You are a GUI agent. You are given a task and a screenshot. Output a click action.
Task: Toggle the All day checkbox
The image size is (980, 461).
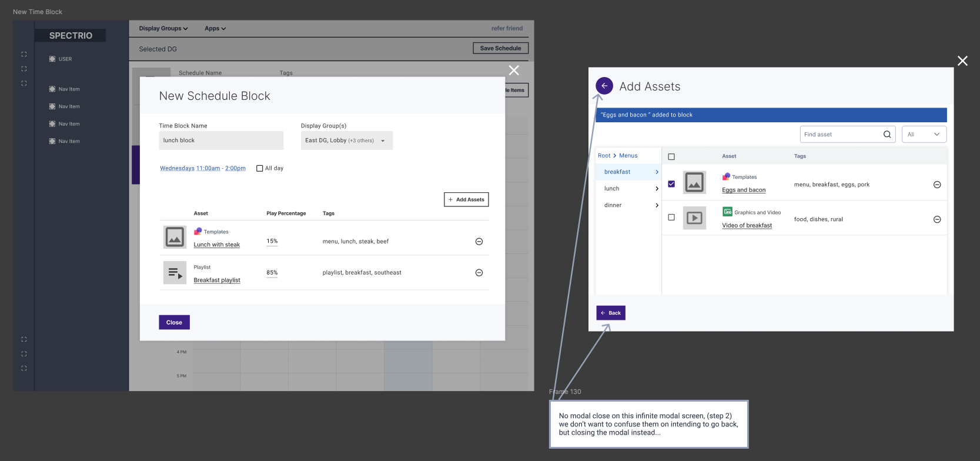[259, 168]
